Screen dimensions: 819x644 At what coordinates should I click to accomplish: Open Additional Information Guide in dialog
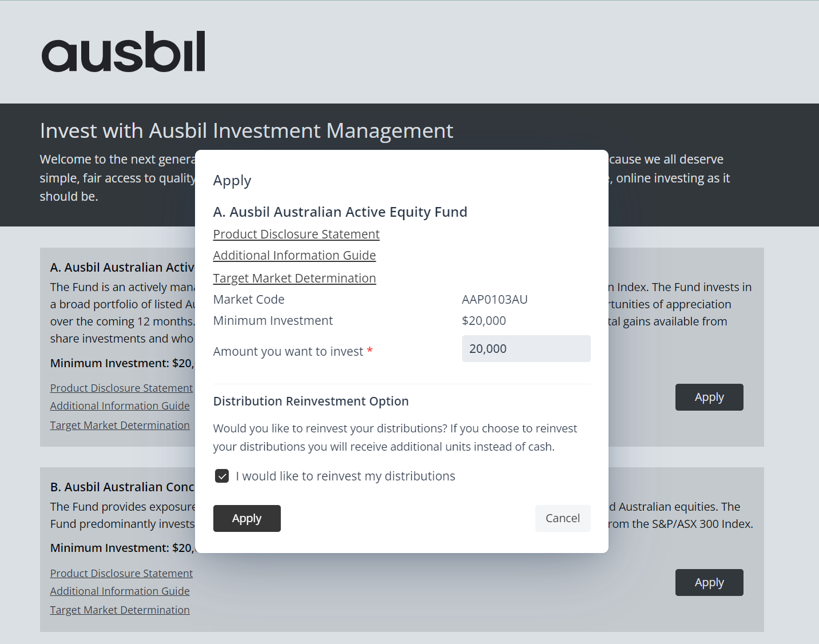click(x=295, y=255)
